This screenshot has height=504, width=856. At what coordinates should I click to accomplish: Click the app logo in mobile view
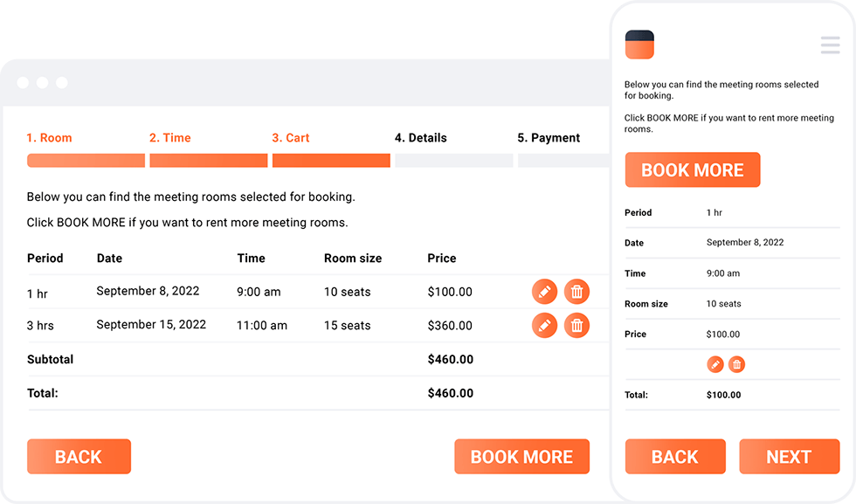[639, 44]
